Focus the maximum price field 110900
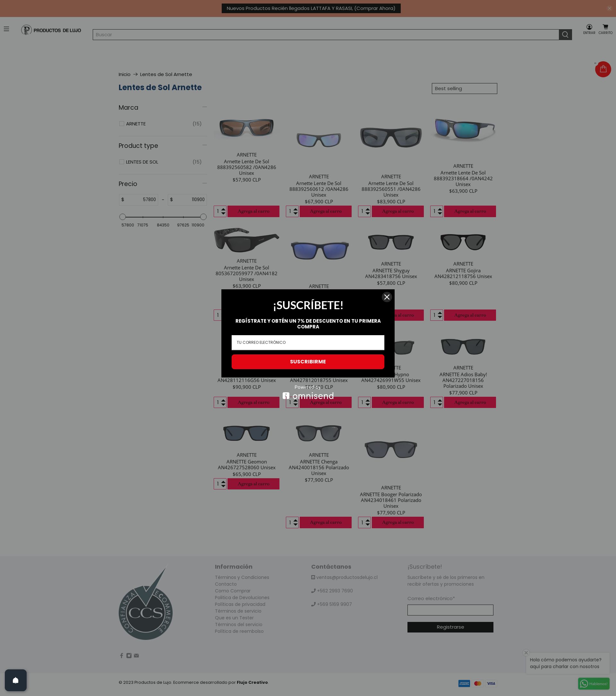616x696 pixels. click(x=187, y=199)
